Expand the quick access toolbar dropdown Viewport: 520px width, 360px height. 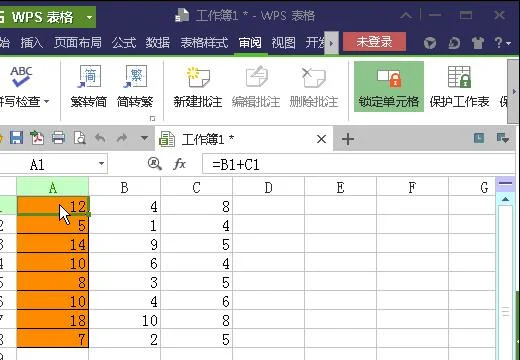144,137
